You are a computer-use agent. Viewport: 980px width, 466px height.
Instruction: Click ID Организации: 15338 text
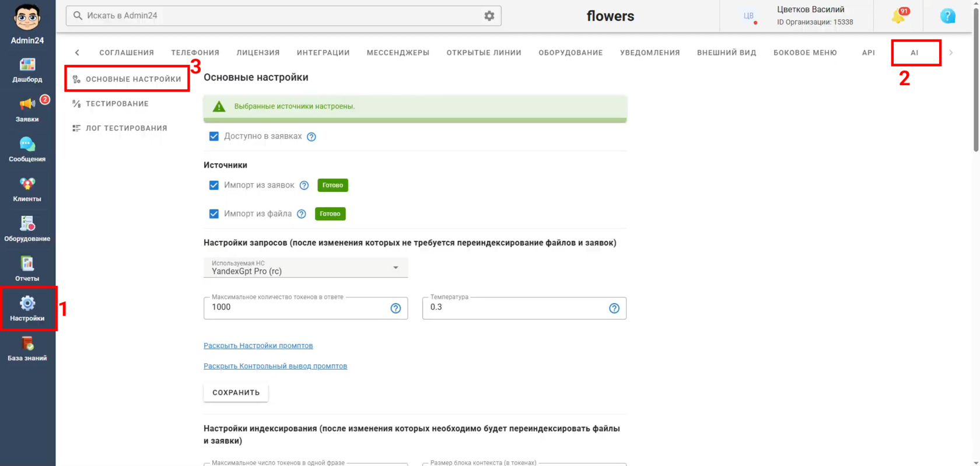tap(815, 22)
